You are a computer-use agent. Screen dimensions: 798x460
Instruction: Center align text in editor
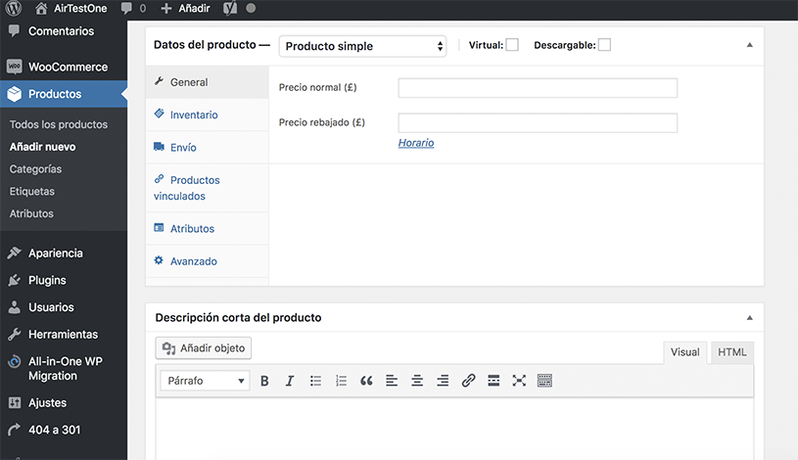(x=417, y=381)
